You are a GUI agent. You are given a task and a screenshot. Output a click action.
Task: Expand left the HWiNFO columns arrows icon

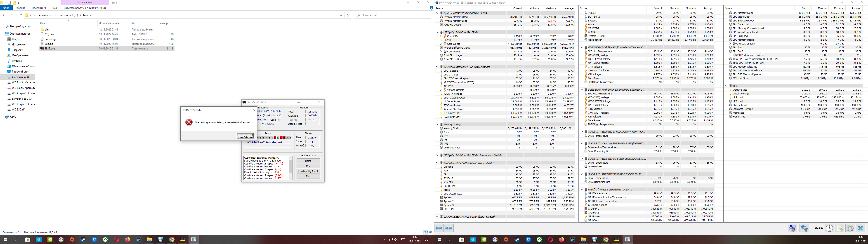point(439,228)
